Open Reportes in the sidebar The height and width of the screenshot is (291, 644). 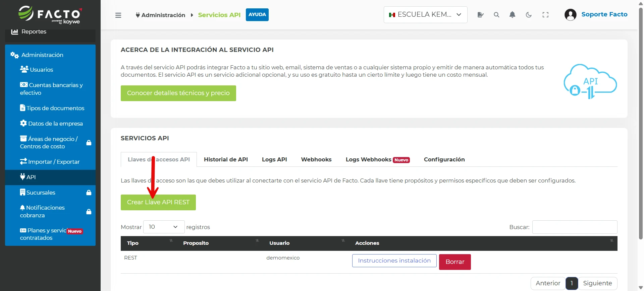tap(50, 32)
